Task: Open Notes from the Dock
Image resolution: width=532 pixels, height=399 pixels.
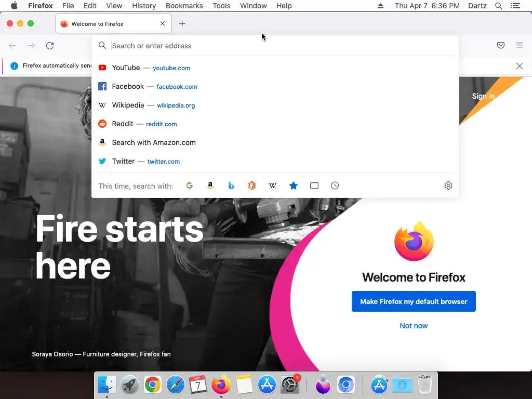Action: point(244,385)
